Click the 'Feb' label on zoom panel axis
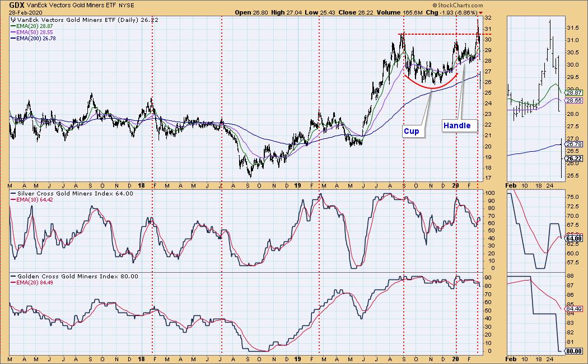 point(511,185)
